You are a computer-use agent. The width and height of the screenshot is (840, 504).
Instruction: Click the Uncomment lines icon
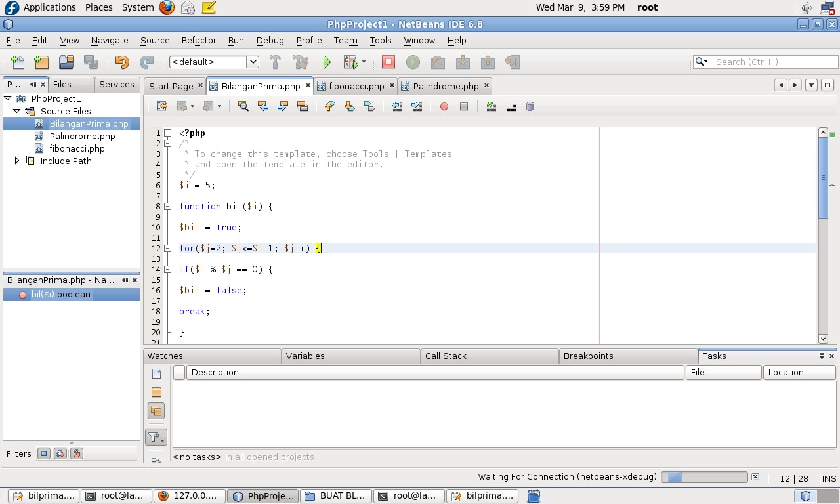(511, 106)
